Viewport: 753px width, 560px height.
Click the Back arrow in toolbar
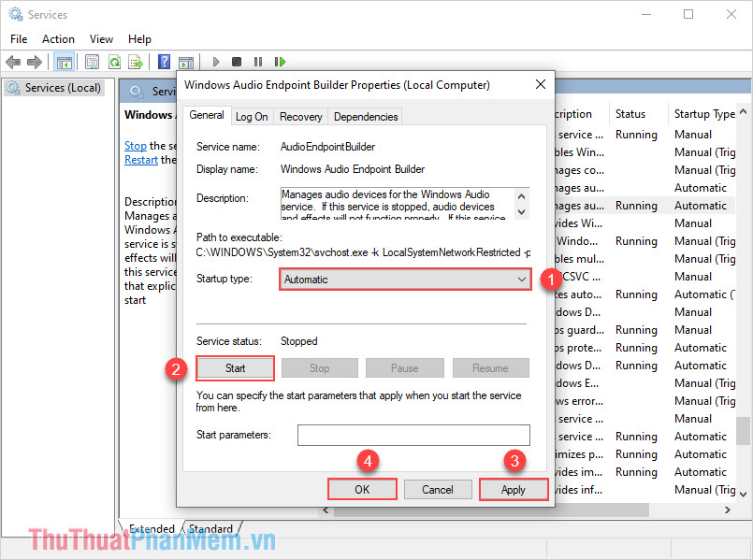tap(13, 62)
